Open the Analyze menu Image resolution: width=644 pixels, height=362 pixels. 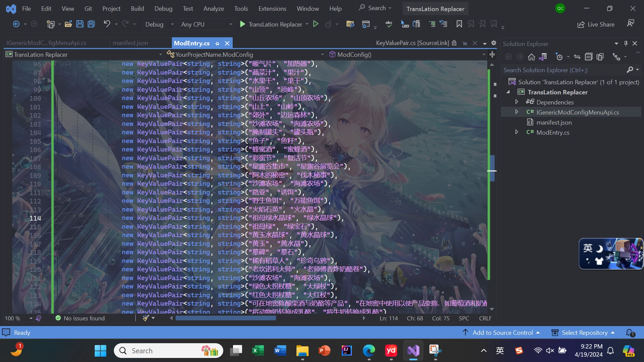click(x=214, y=9)
